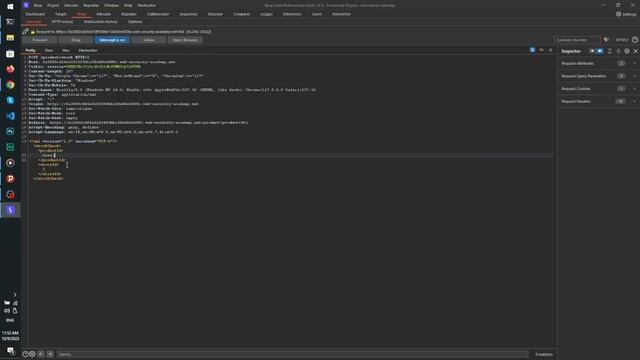Viewport: 640px width, 360px height.
Task: Open the Logger tab
Action: pyautogui.click(x=267, y=14)
